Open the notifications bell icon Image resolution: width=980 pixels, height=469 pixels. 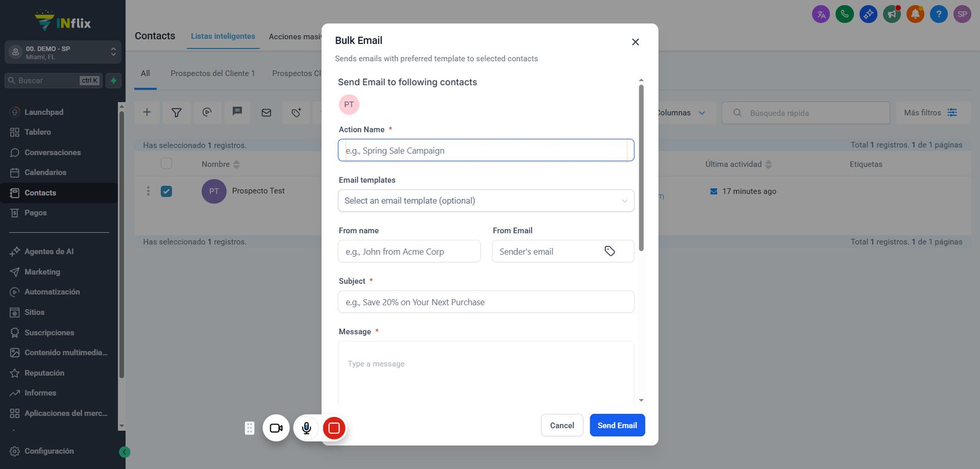click(x=915, y=14)
